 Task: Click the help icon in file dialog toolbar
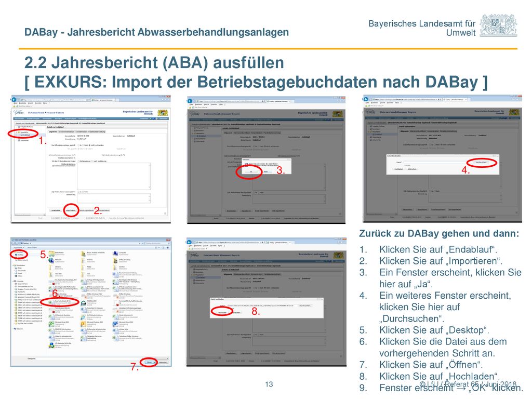tap(168, 248)
